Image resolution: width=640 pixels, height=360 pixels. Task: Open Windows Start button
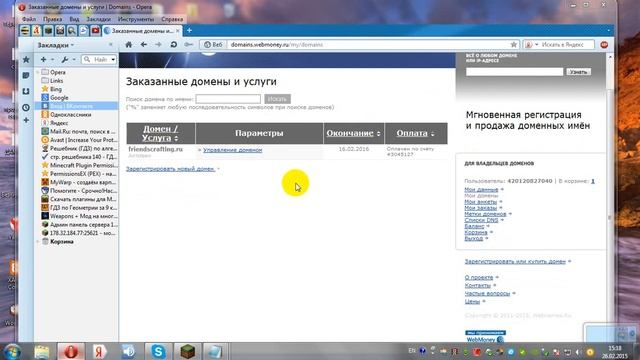pyautogui.click(x=12, y=351)
